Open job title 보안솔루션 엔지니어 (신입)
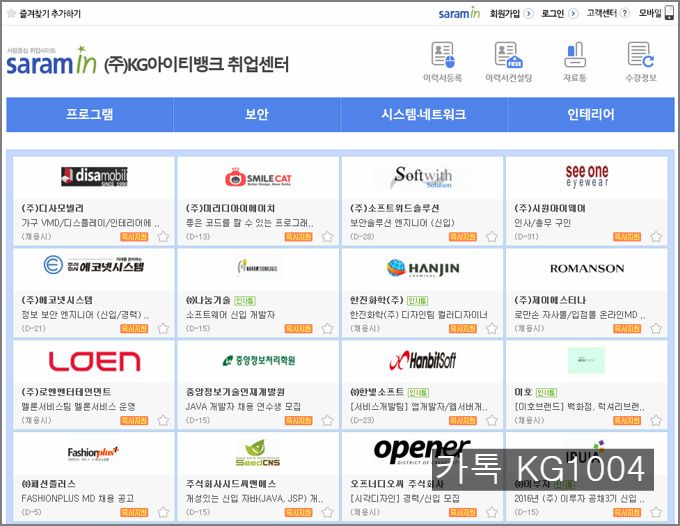This screenshot has height=526, width=680. [x=402, y=223]
